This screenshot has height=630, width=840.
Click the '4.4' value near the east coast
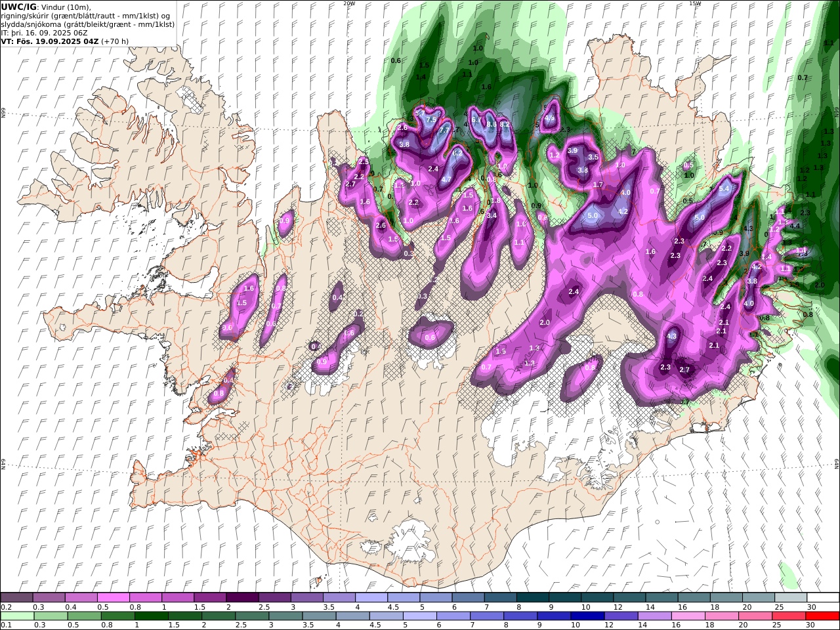click(x=795, y=226)
